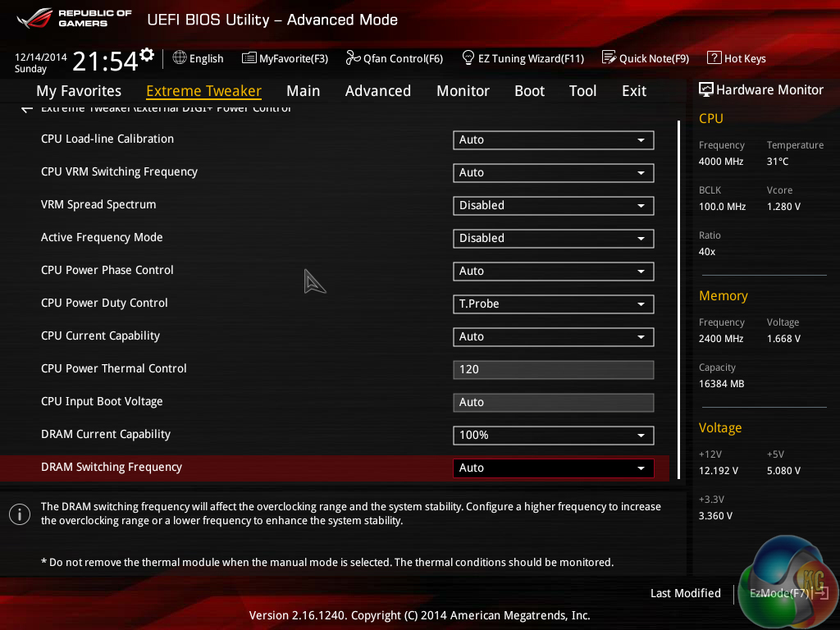Click Last Modified button
840x630 pixels.
coord(685,593)
